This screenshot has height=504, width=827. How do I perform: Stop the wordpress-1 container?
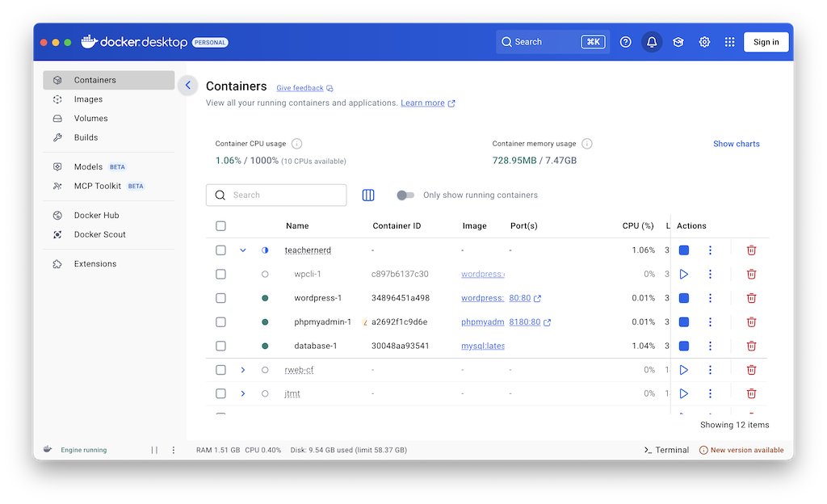pos(683,298)
